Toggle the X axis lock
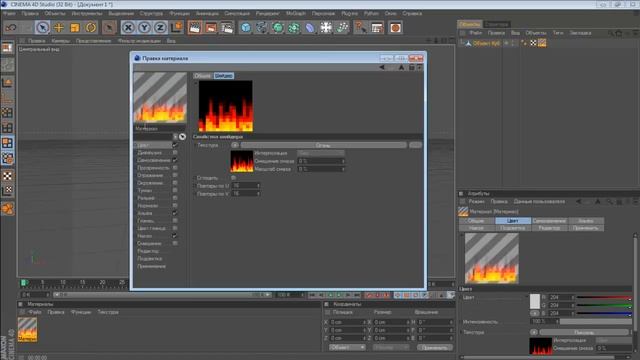This screenshot has height=360, width=640. point(128,27)
